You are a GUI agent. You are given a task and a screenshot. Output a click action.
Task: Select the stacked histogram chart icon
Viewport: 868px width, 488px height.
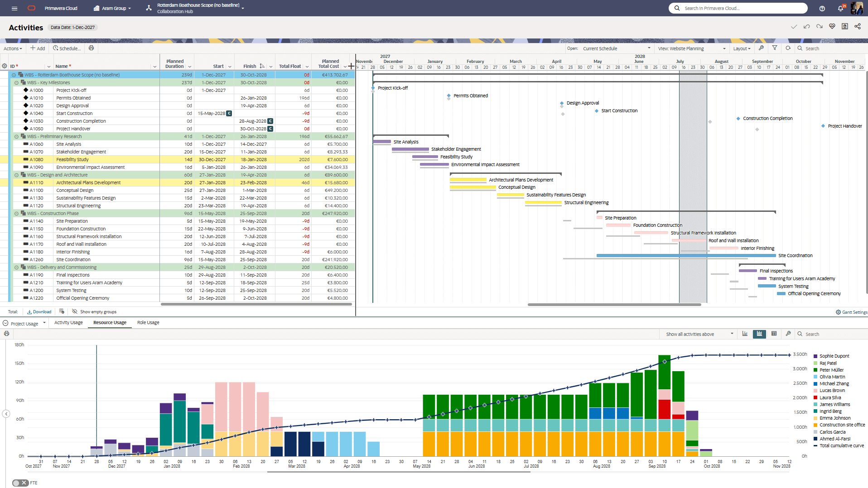(x=759, y=334)
